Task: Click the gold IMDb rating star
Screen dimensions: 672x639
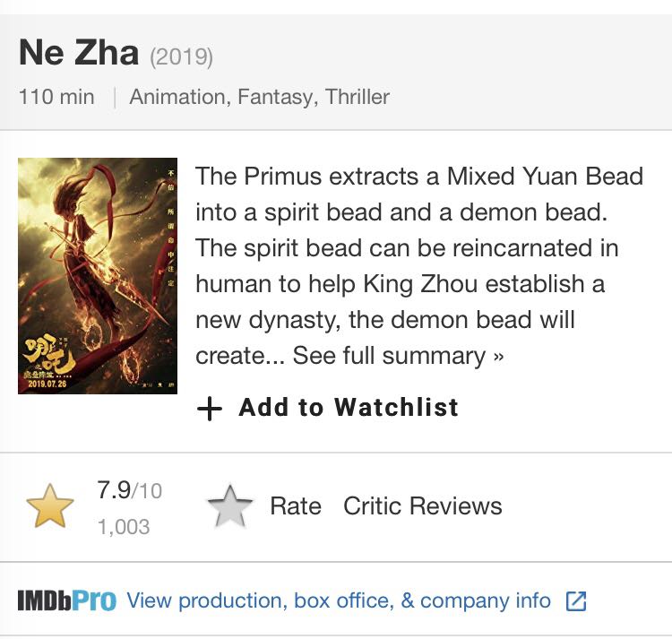Action: tap(50, 505)
